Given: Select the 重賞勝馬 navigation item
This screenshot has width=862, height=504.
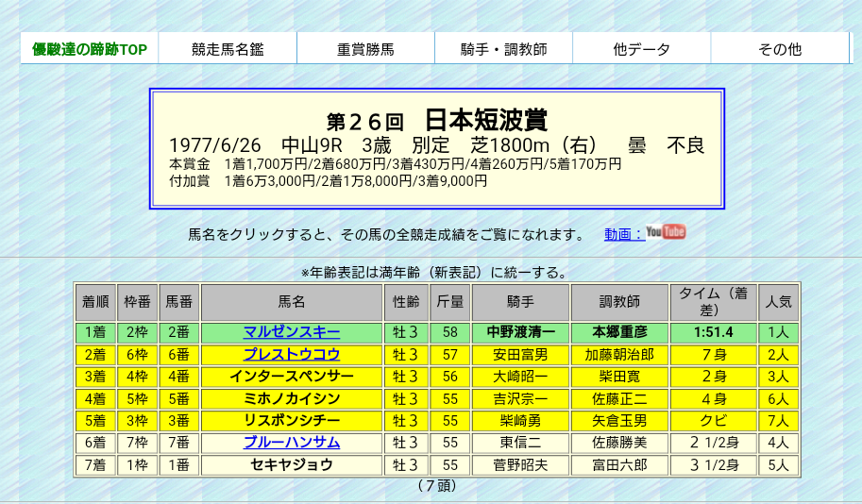Looking at the screenshot, I should 365,49.
